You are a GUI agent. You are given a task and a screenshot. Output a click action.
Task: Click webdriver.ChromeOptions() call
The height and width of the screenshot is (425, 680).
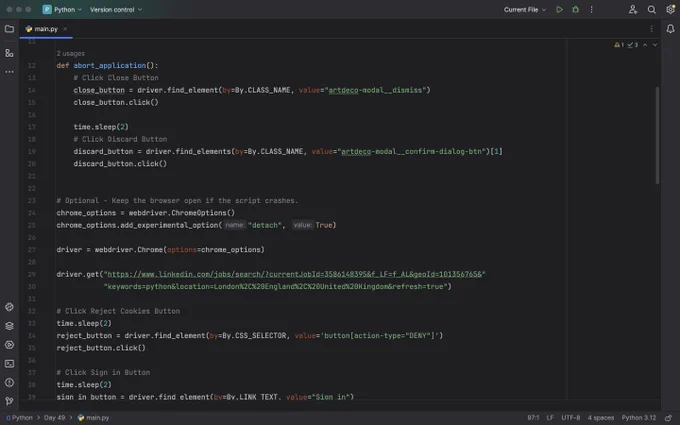(182, 213)
